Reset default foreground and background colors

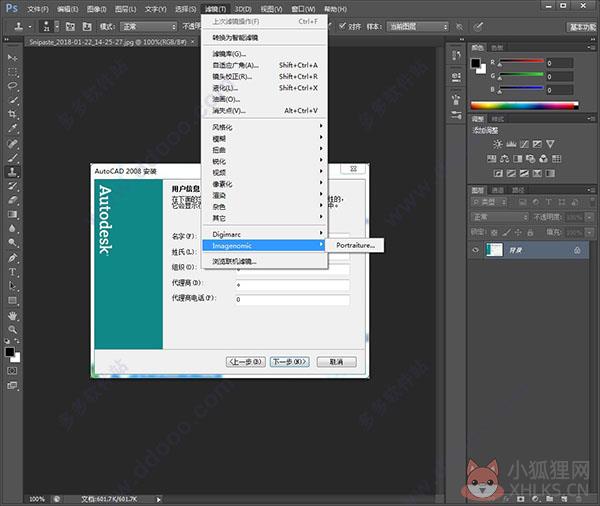pyautogui.click(x=7, y=341)
